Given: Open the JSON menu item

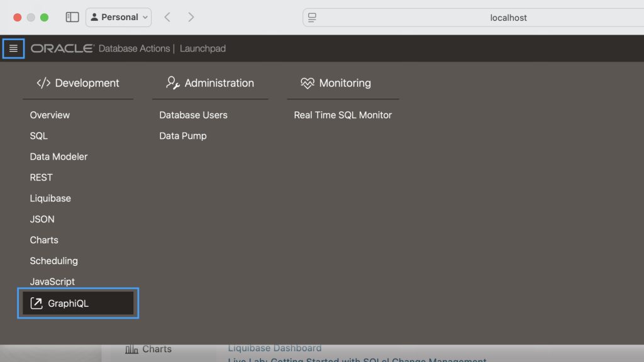Looking at the screenshot, I should (42, 219).
